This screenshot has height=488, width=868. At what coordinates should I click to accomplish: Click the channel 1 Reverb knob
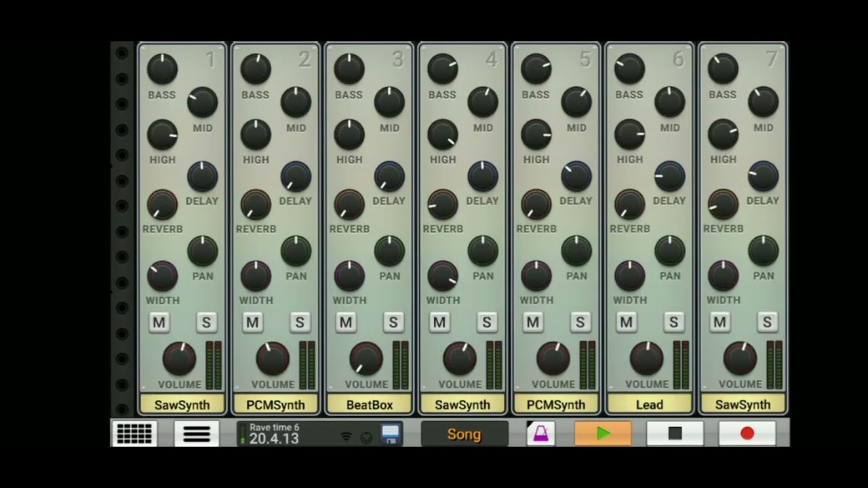(162, 204)
